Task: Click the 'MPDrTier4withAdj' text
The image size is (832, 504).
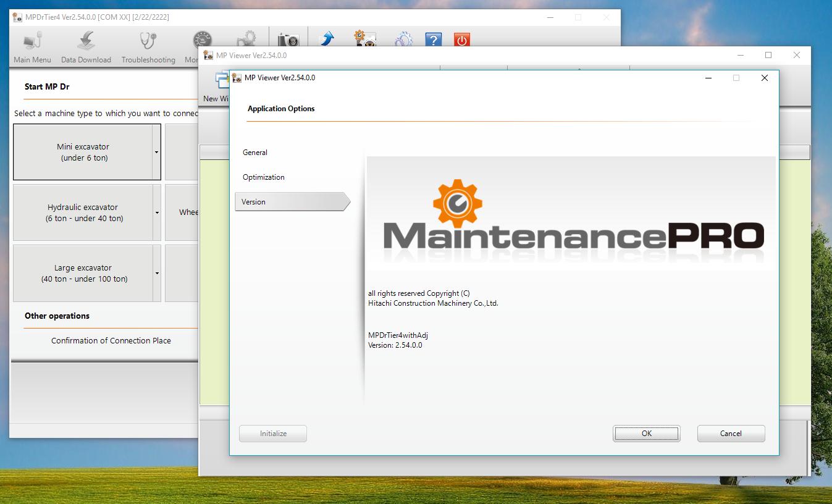Action: (x=398, y=335)
